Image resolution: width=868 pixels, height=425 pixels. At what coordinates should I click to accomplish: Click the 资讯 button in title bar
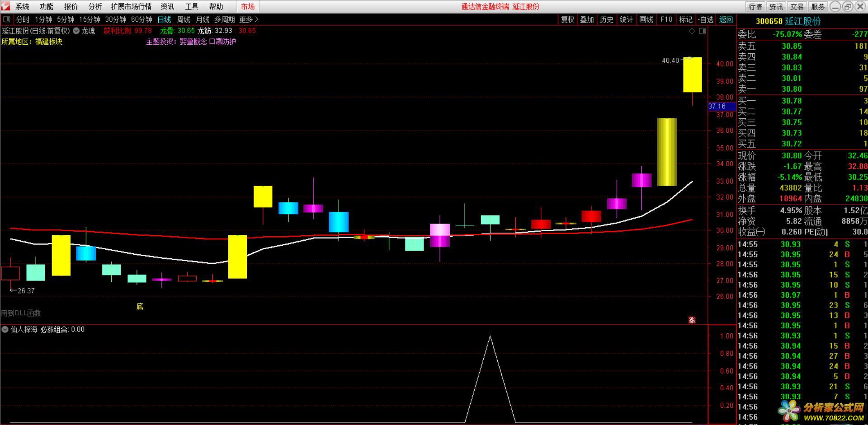(x=776, y=6)
